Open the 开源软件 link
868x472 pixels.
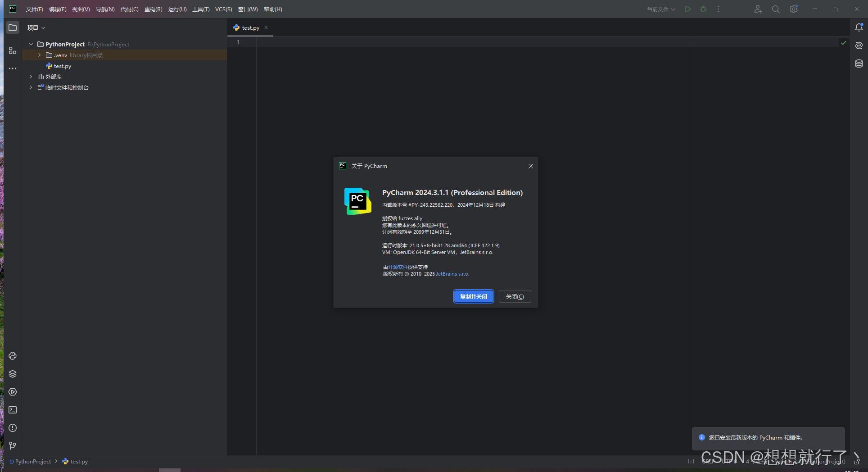click(x=398, y=267)
